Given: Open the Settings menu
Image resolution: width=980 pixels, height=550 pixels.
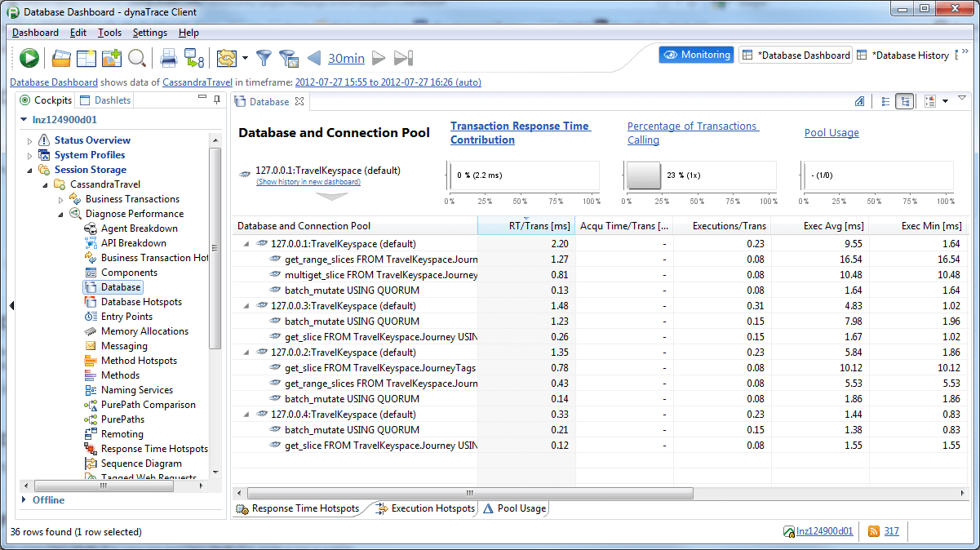Looking at the screenshot, I should tap(150, 33).
